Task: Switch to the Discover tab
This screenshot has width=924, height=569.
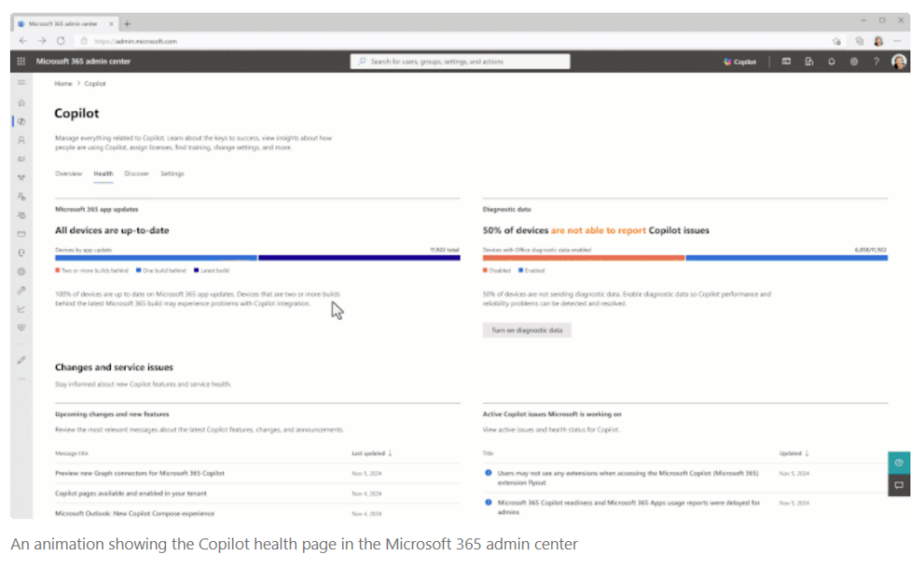Action: click(x=137, y=174)
